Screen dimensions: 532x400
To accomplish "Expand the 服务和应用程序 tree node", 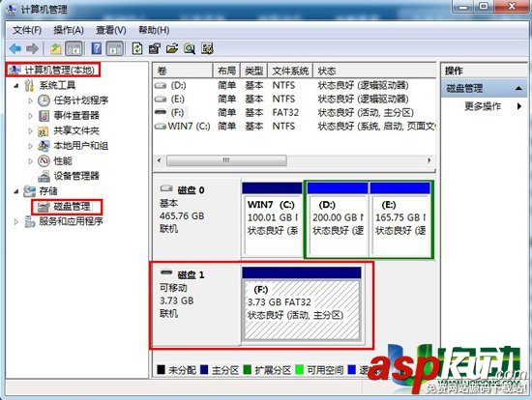I will 15,221.
